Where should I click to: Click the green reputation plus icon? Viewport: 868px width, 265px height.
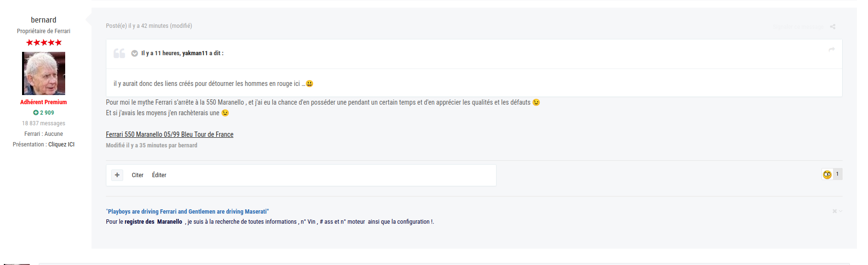(x=35, y=113)
